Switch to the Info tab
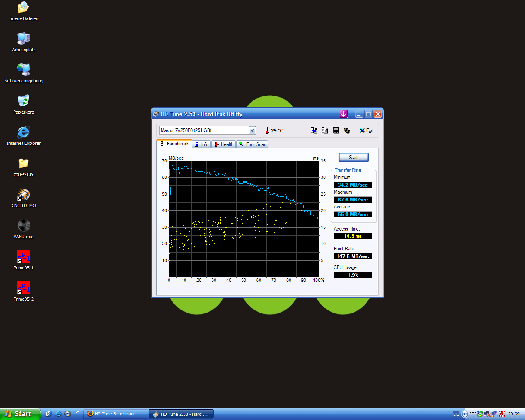The image size is (525, 420). click(201, 144)
